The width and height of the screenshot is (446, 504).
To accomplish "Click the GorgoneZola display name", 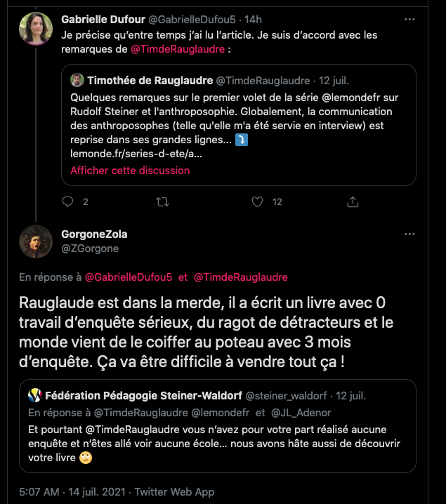I will (x=94, y=234).
